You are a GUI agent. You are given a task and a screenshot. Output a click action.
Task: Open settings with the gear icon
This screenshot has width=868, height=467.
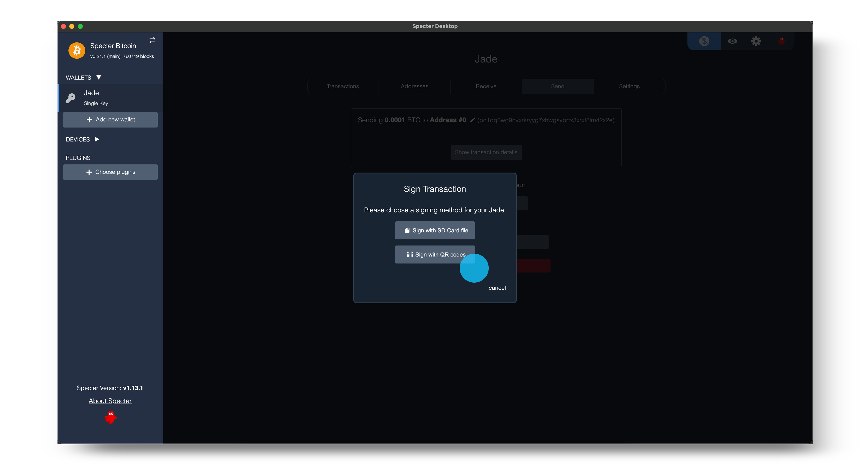pyautogui.click(x=756, y=41)
